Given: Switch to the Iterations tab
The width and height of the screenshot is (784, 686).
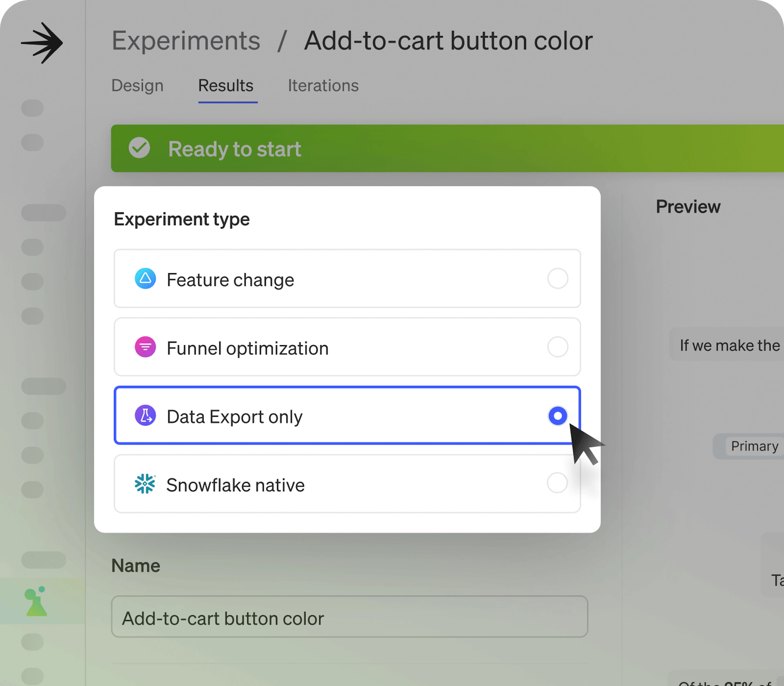Looking at the screenshot, I should (323, 85).
